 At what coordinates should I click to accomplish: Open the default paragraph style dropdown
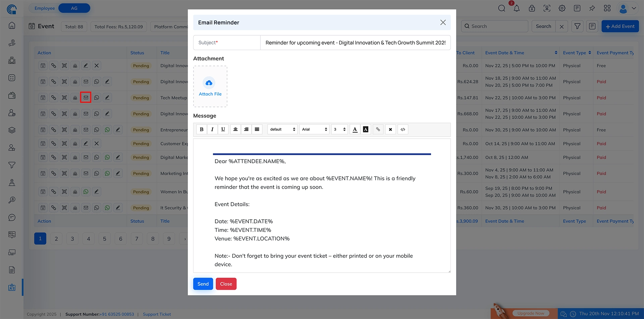pyautogui.click(x=282, y=129)
